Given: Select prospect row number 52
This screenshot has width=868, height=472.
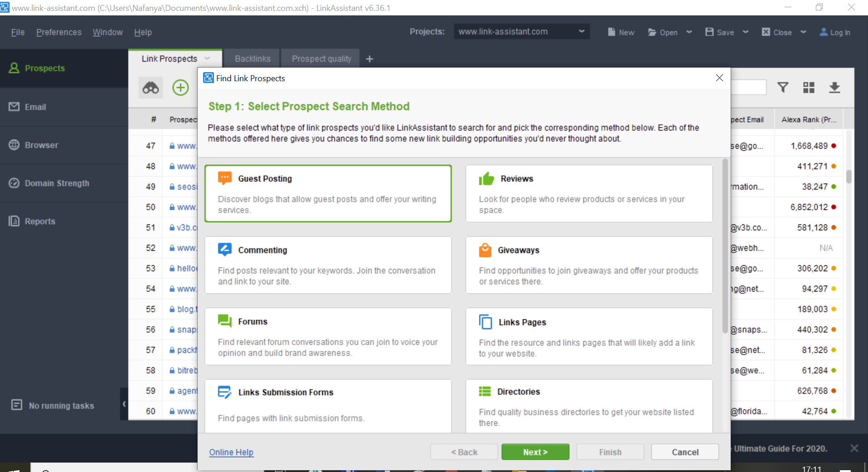Looking at the screenshot, I should (150, 248).
